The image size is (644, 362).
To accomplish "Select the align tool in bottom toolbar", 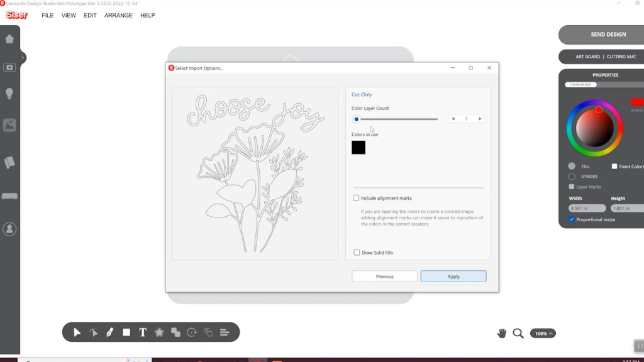I will (225, 332).
